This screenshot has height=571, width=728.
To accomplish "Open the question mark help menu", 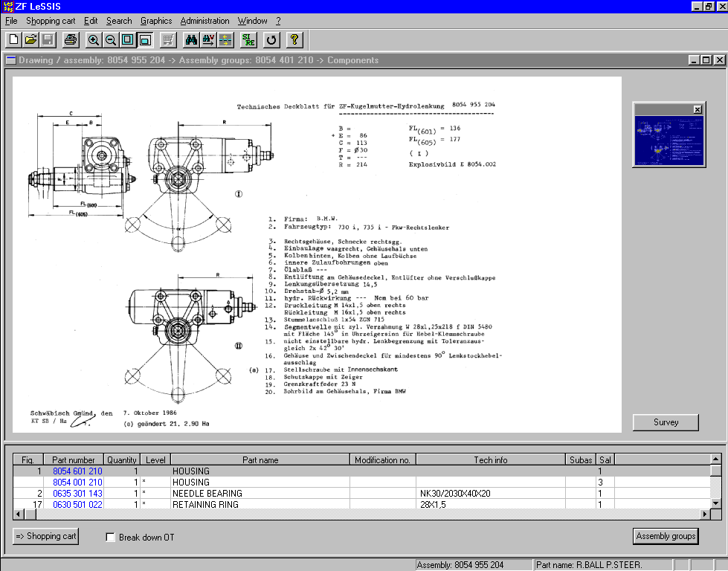I will 278,21.
